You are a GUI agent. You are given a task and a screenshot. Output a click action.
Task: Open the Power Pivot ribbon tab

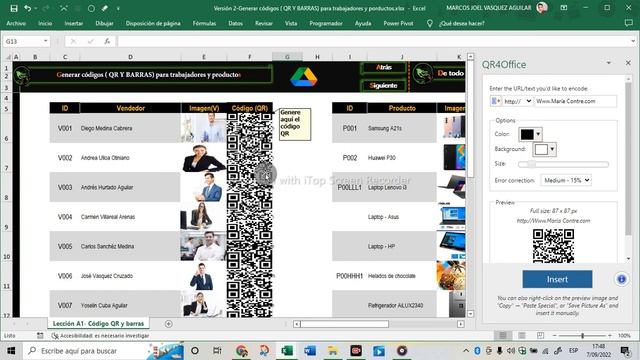[398, 24]
